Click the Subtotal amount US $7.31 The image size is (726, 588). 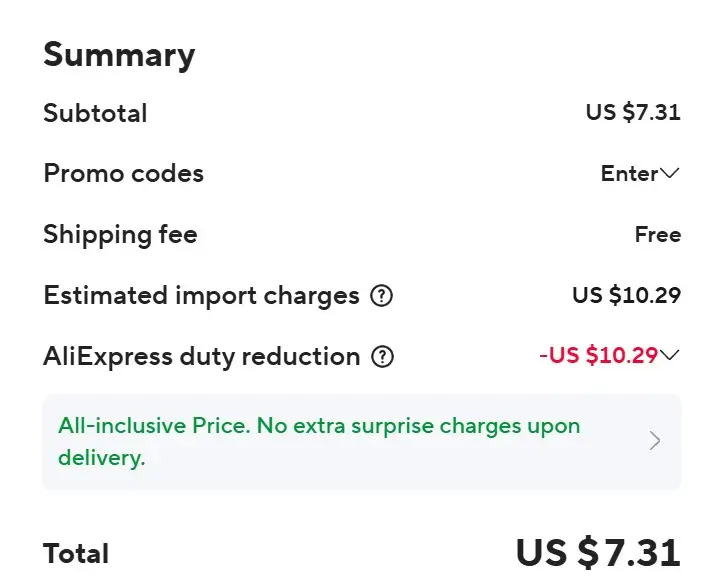pyautogui.click(x=633, y=113)
